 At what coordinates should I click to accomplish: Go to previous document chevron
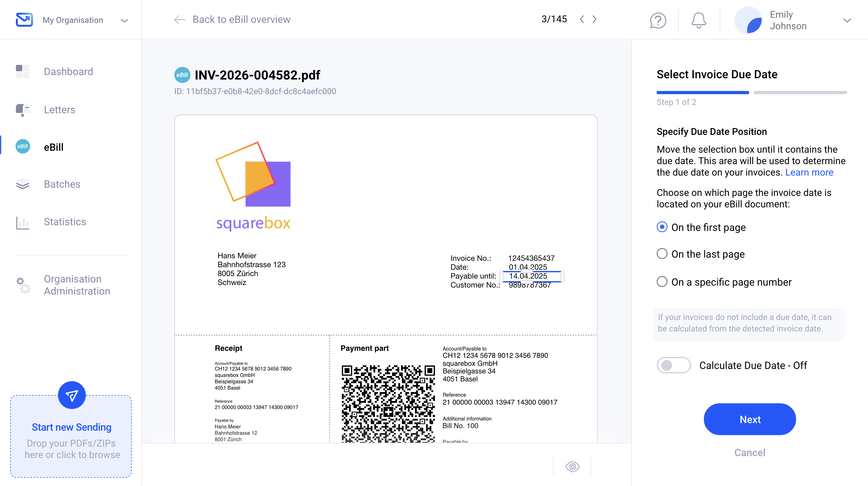(582, 19)
